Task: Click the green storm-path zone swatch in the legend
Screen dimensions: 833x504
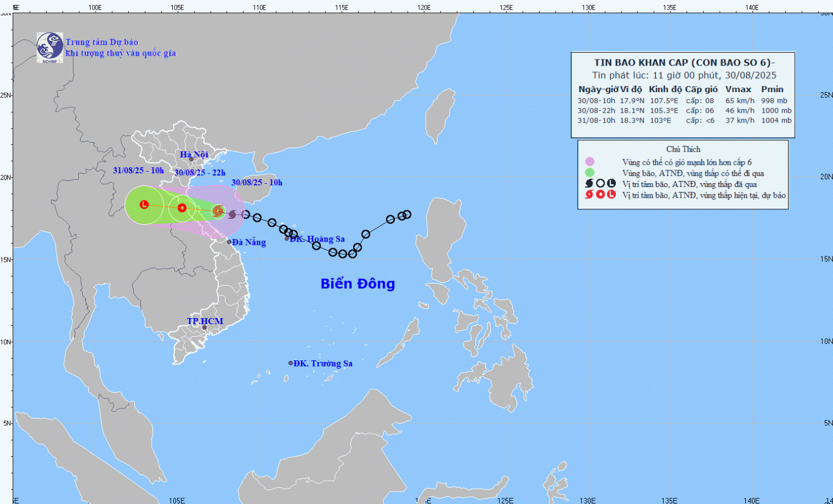Action: (590, 173)
